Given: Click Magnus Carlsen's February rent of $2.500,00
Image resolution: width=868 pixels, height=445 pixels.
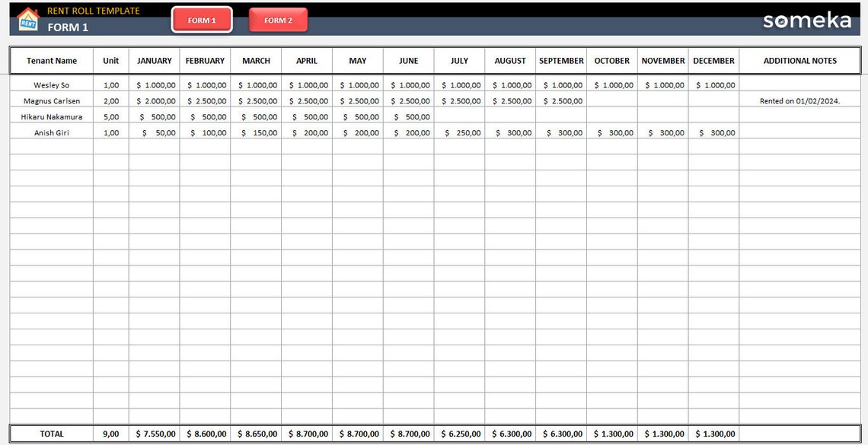Looking at the screenshot, I should [205, 100].
